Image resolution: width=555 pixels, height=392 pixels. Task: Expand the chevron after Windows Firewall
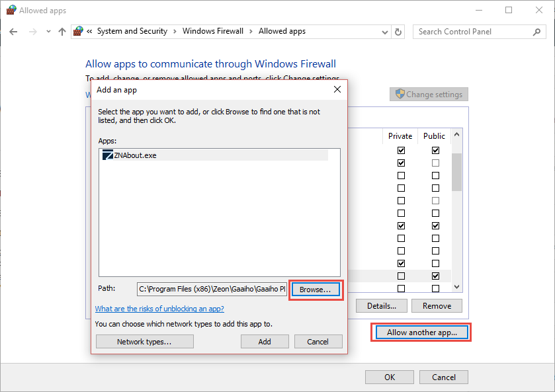click(x=251, y=32)
